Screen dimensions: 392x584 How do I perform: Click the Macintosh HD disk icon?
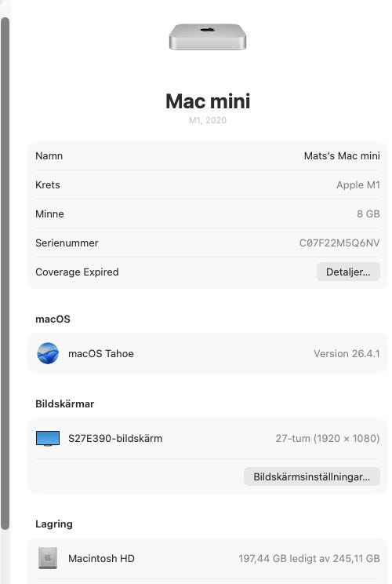tap(48, 558)
